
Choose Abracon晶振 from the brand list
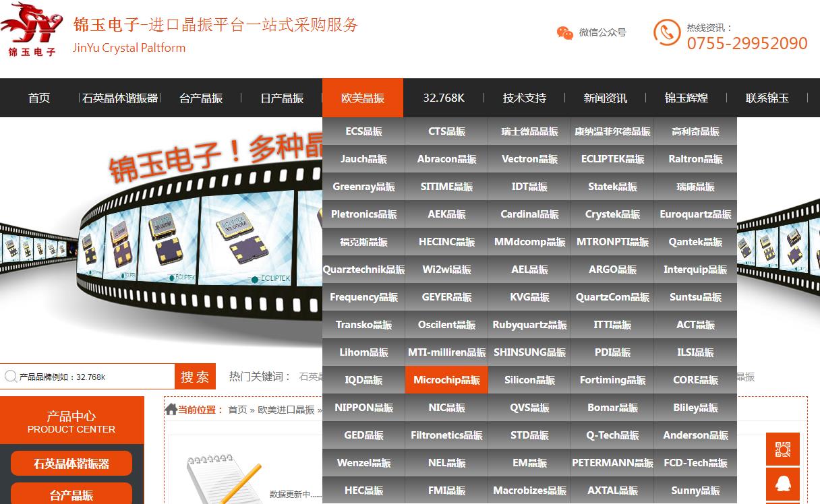coord(446,159)
